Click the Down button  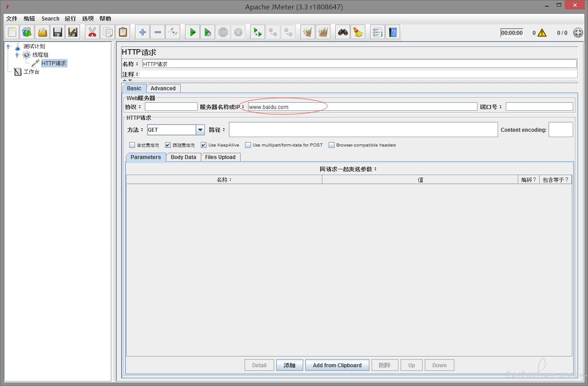pos(440,365)
